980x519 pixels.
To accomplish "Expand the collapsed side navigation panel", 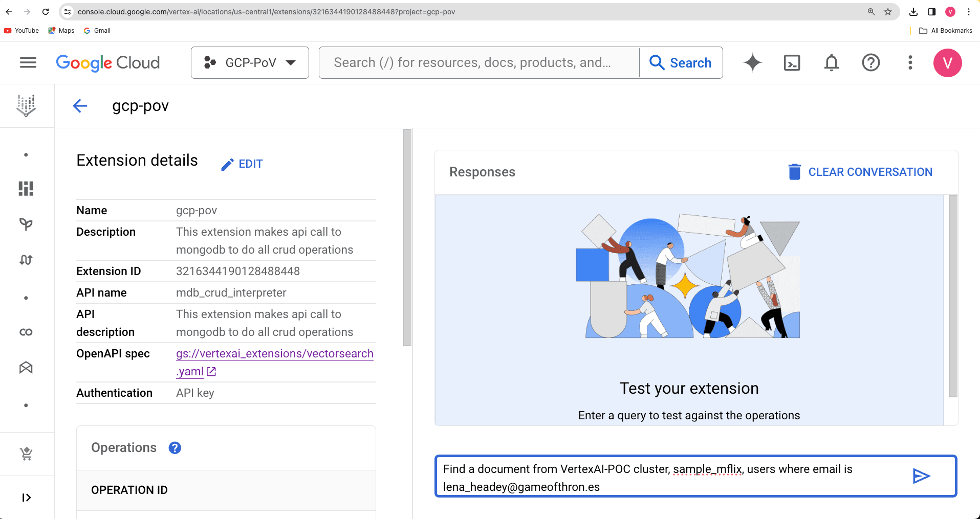I will click(26, 498).
